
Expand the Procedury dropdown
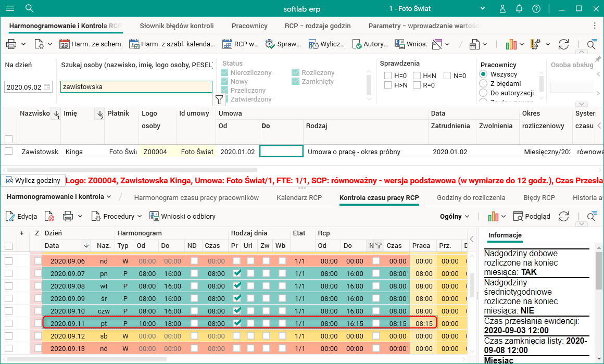[x=118, y=216]
